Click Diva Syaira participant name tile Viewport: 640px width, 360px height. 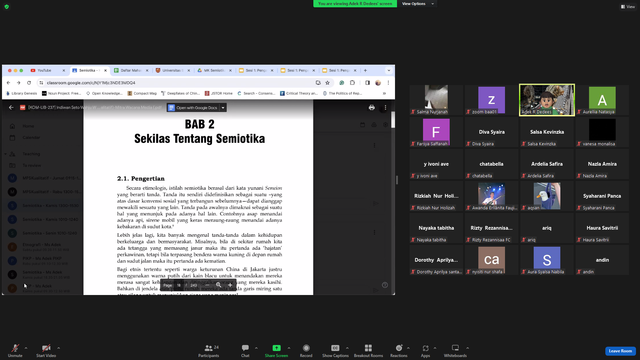click(x=491, y=132)
